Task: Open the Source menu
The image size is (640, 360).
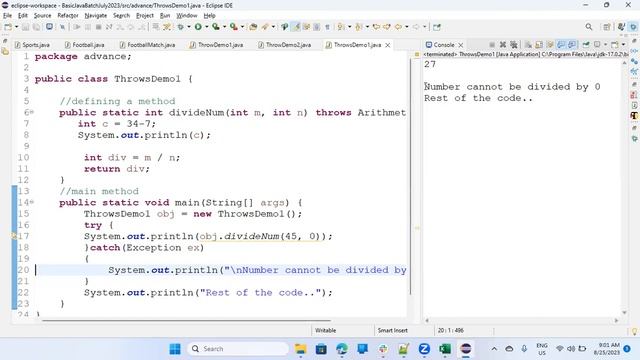Action: tap(42, 16)
